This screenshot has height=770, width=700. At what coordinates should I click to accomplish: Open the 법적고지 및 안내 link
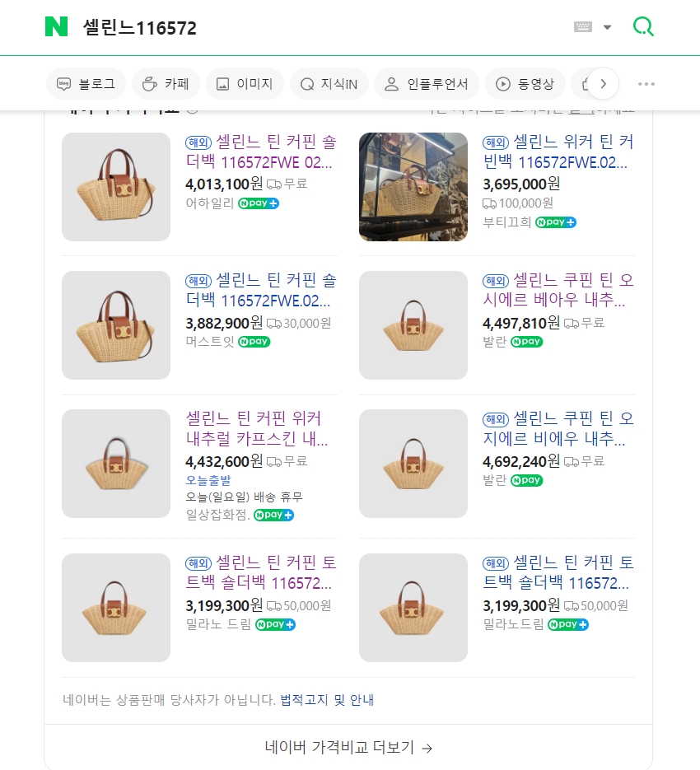coord(327,700)
